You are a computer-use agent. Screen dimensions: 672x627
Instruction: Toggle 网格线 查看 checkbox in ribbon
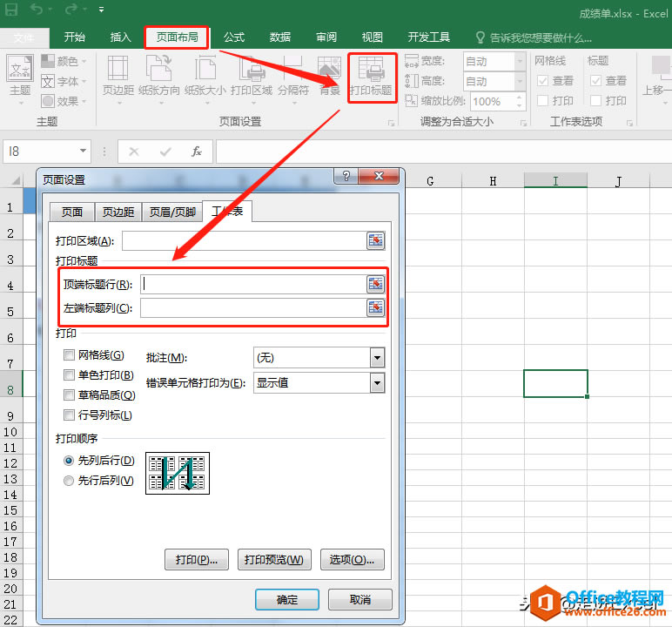(x=542, y=81)
